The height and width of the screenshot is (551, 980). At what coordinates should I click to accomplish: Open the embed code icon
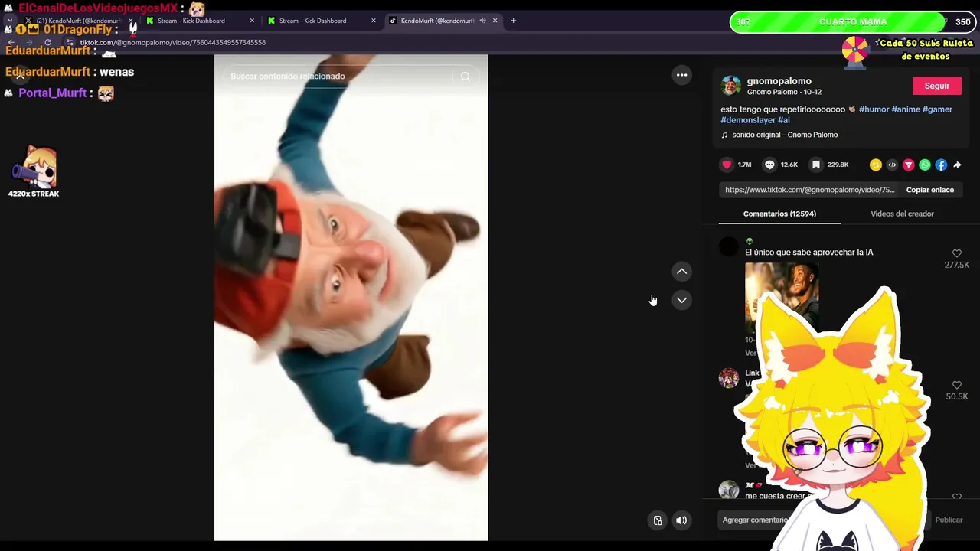click(892, 165)
